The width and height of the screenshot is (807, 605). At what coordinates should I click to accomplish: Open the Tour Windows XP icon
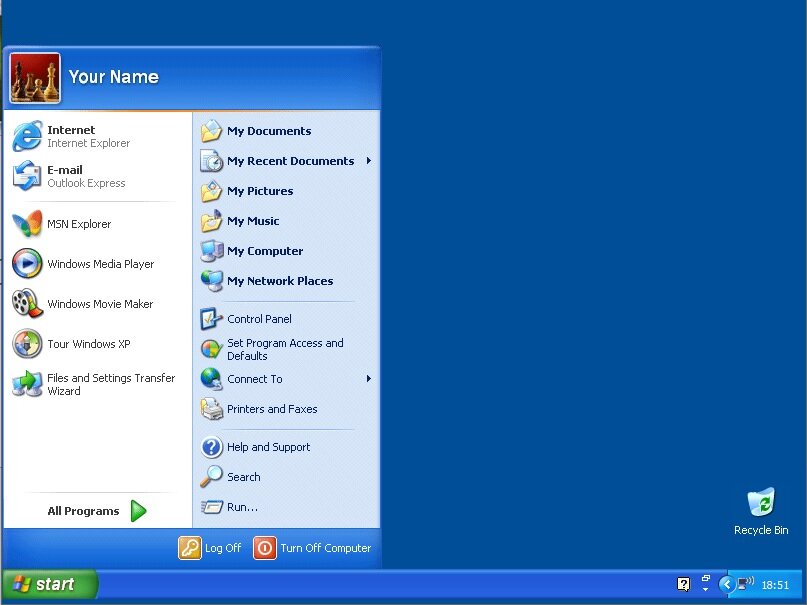point(27,343)
